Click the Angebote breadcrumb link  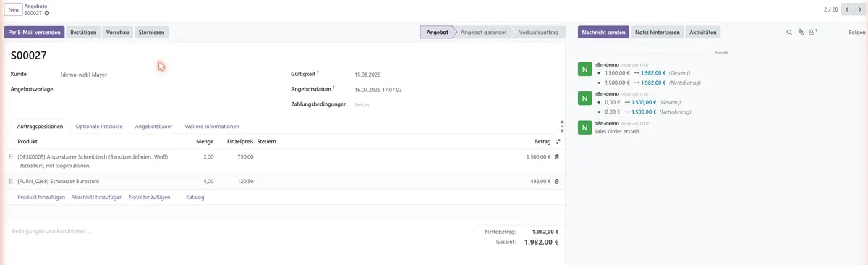tap(35, 6)
